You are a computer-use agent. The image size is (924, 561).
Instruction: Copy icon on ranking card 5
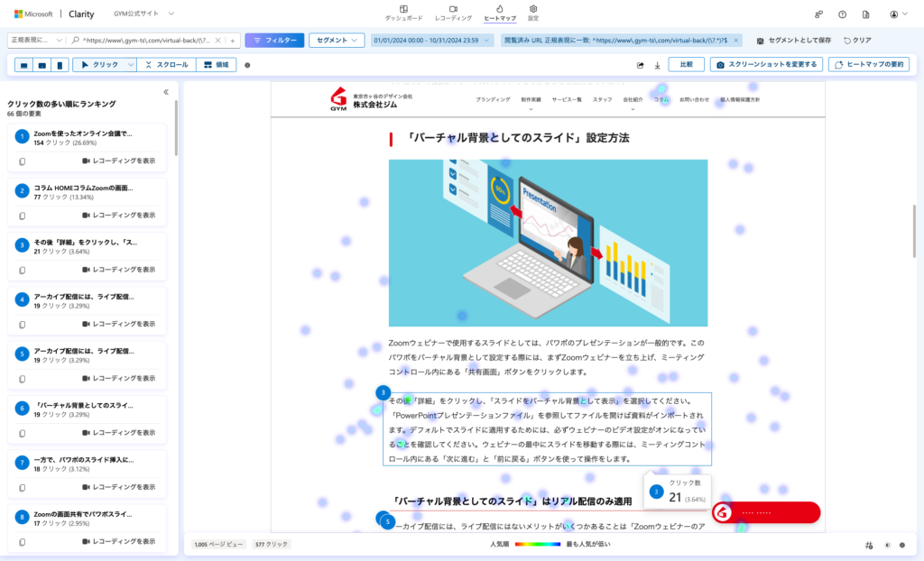[22, 379]
